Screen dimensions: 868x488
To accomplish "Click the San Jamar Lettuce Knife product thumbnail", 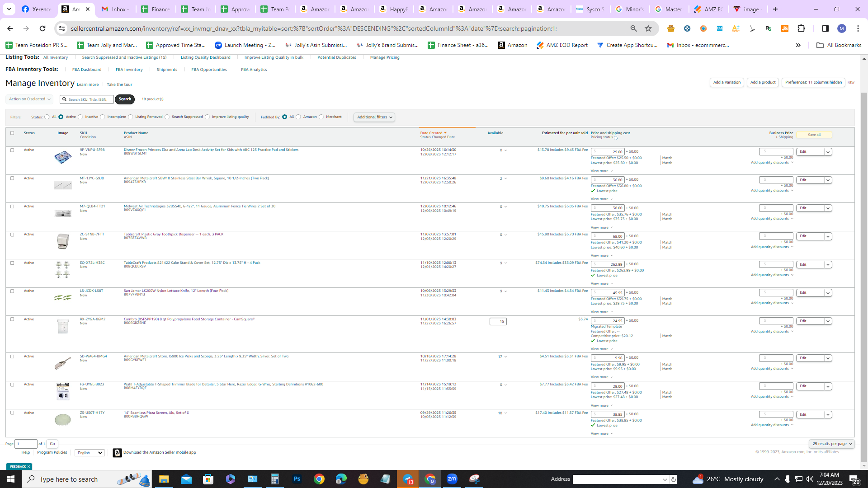I will click(x=63, y=297).
